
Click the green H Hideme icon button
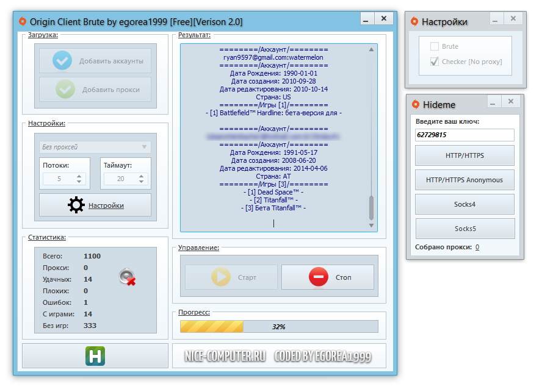[95, 356]
